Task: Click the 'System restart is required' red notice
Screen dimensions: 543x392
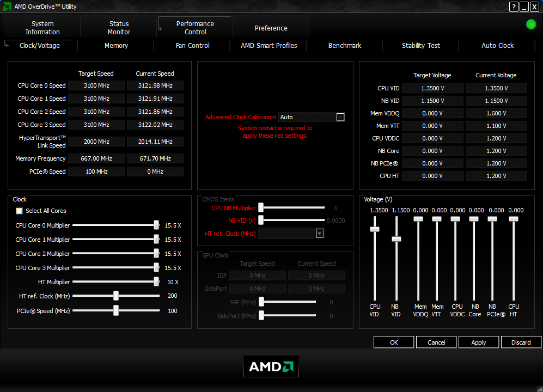Action: point(275,132)
